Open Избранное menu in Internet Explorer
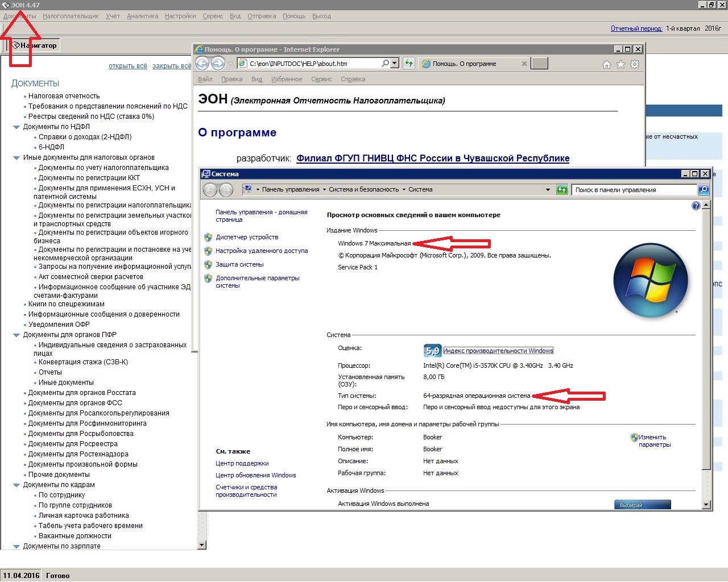Image resolution: width=728 pixels, height=582 pixels. 287,79
